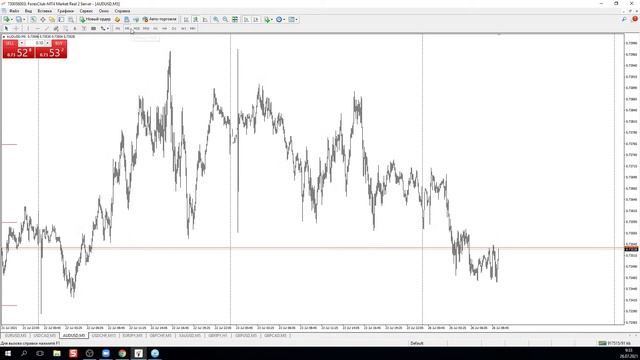Open the Profiles toolbar icon
This screenshot has height=360, width=640.
tap(18, 19)
